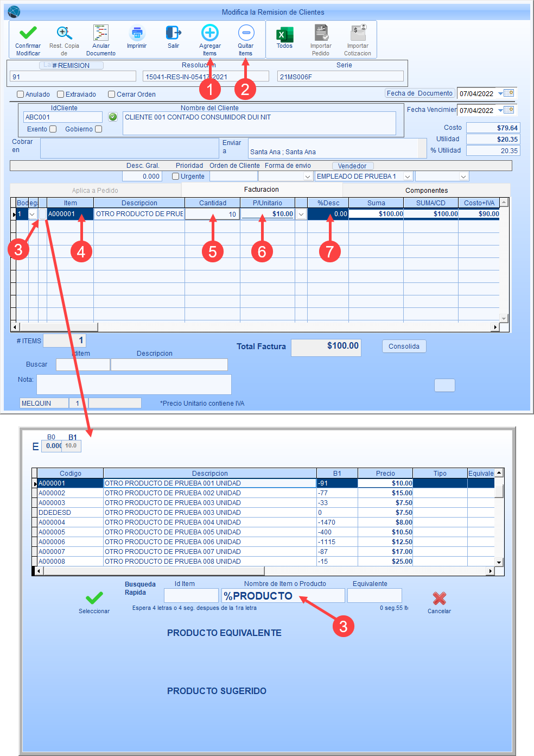
Task: Click the %Desc cell 0.00
Action: [328, 214]
